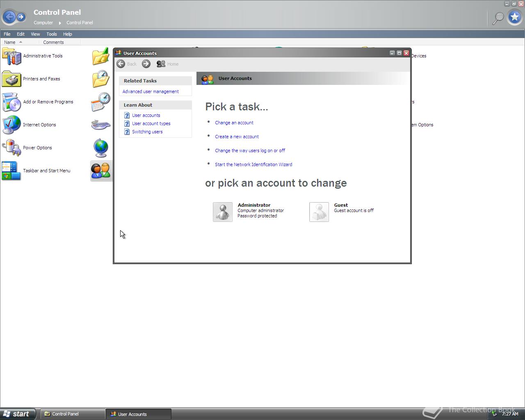525x420 pixels.
Task: Open Internet Options icon
Action: pos(11,125)
